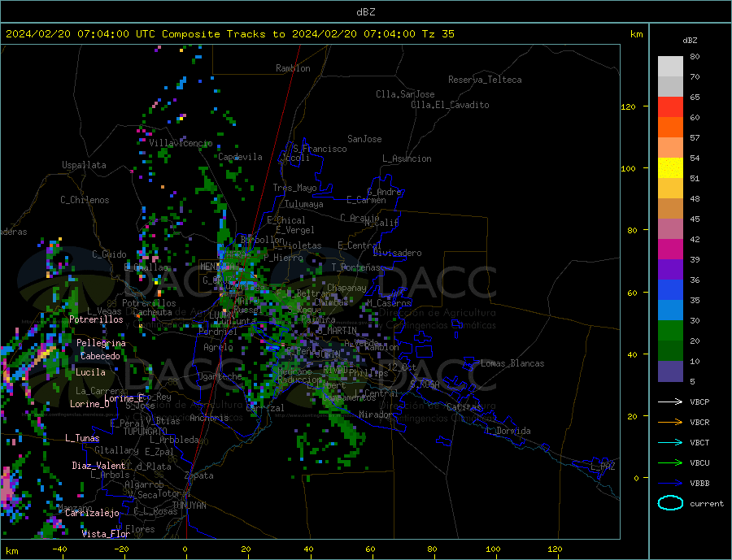Click the 12_Oct map label
This screenshot has height=560, width=732.
click(402, 367)
